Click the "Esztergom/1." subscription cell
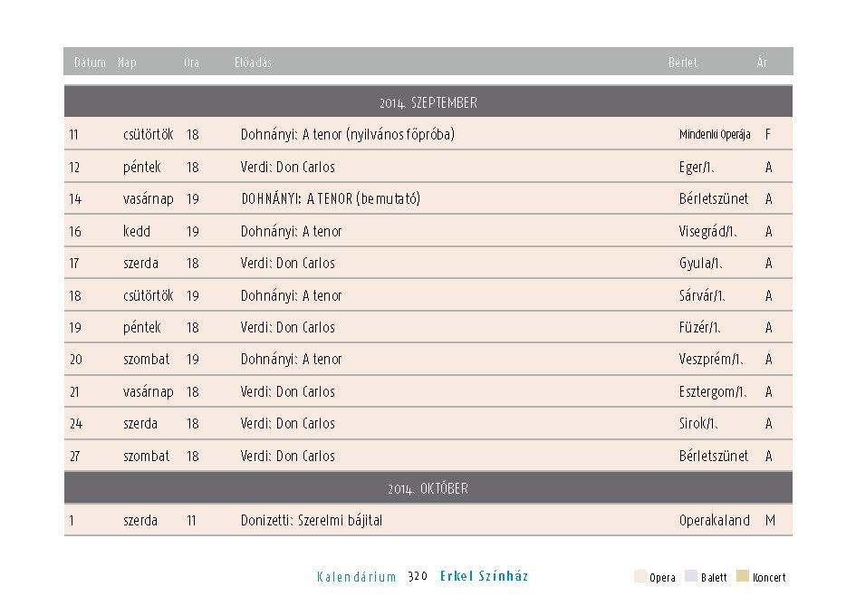This screenshot has height=616, width=856. pyautogui.click(x=713, y=392)
